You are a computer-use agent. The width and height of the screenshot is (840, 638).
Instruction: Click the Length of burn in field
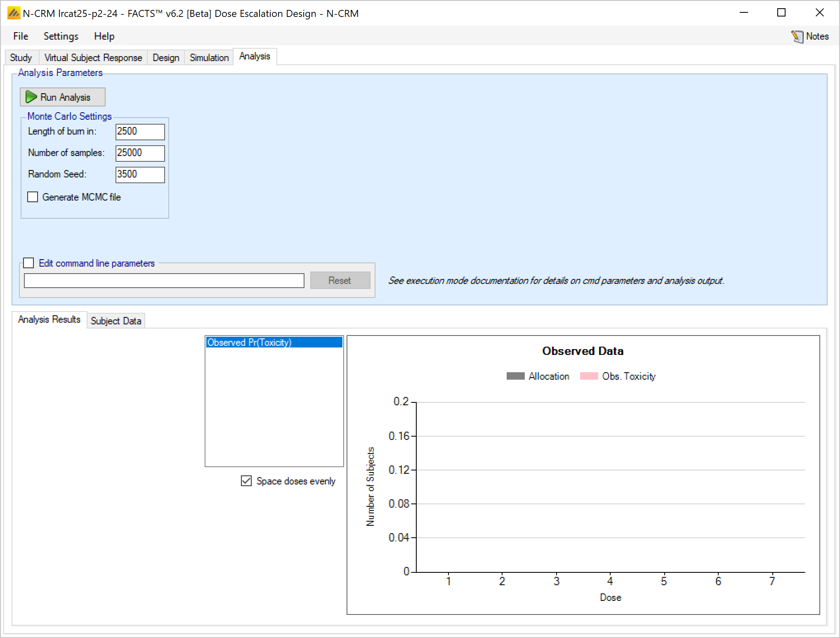[x=140, y=132]
